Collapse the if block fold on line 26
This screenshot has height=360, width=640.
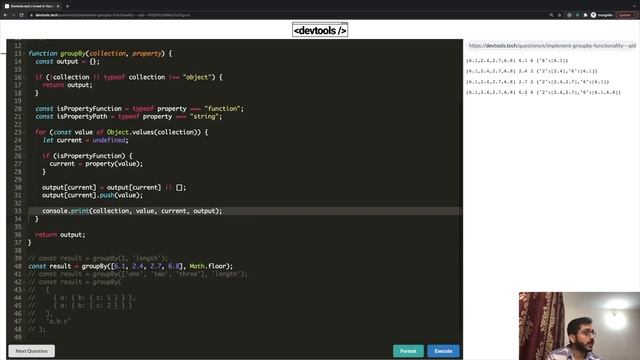pos(24,156)
